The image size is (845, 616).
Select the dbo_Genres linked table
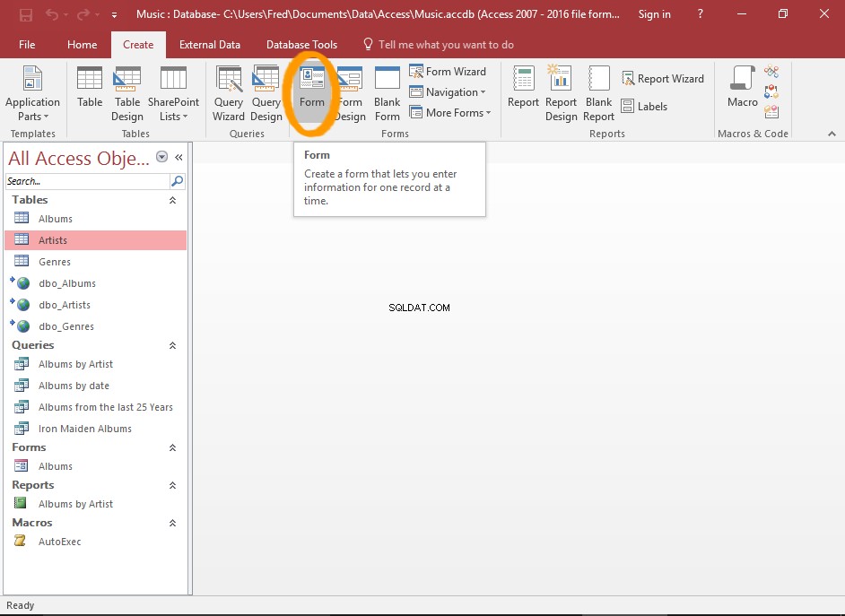(x=95, y=326)
